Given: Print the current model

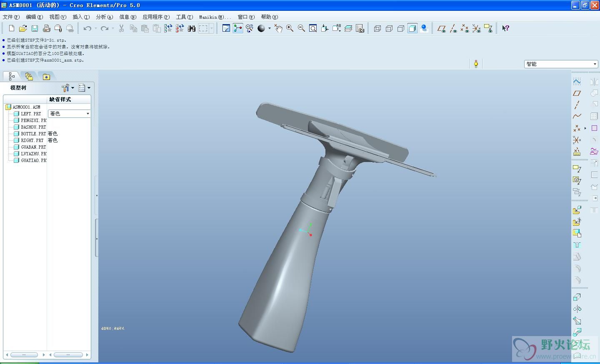Looking at the screenshot, I should [46, 28].
